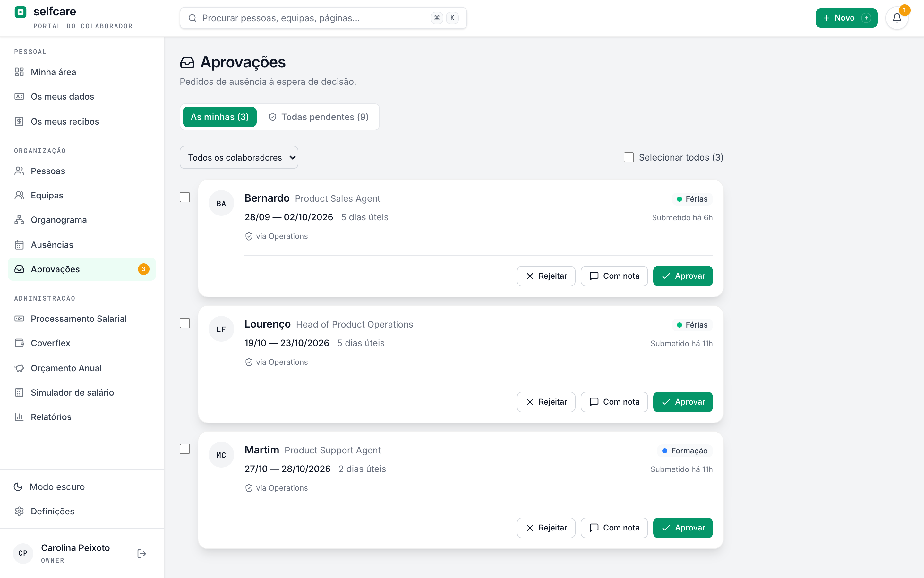Viewport: 924px width, 578px height.
Task: Open Ausências calendar page
Action: point(82,245)
